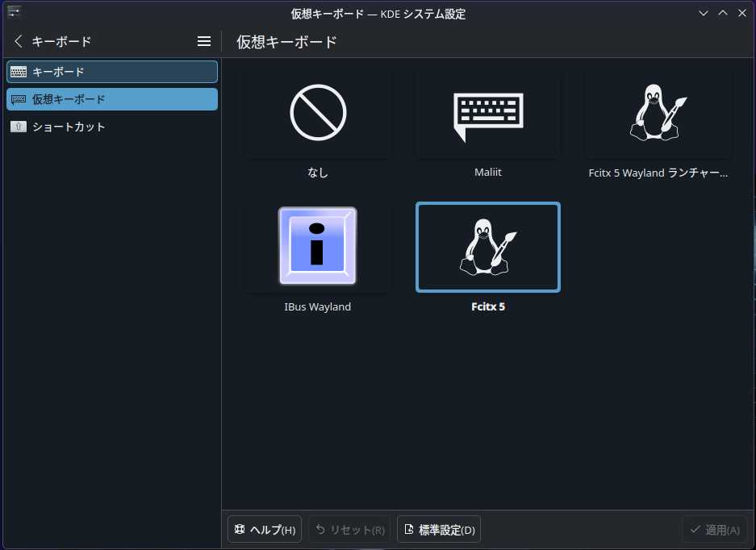Click the ヘルプ(H) button
756x550 pixels.
(265, 530)
